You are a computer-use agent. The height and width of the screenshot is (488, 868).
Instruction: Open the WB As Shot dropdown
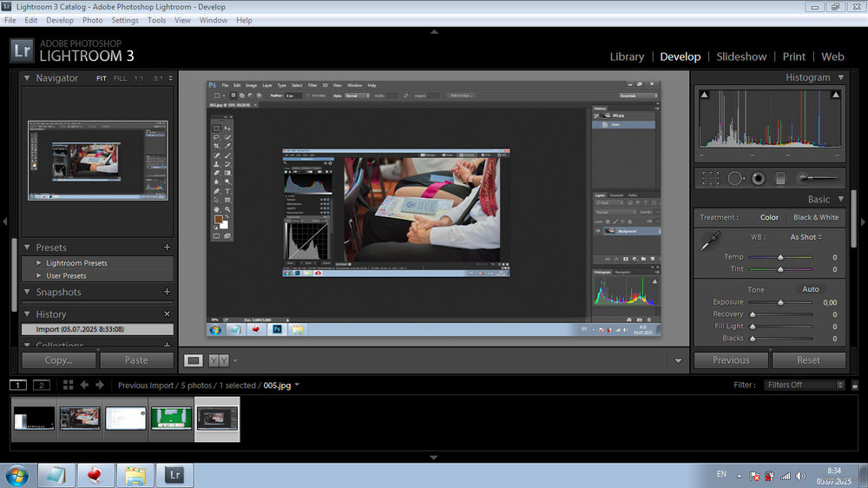[x=806, y=237]
